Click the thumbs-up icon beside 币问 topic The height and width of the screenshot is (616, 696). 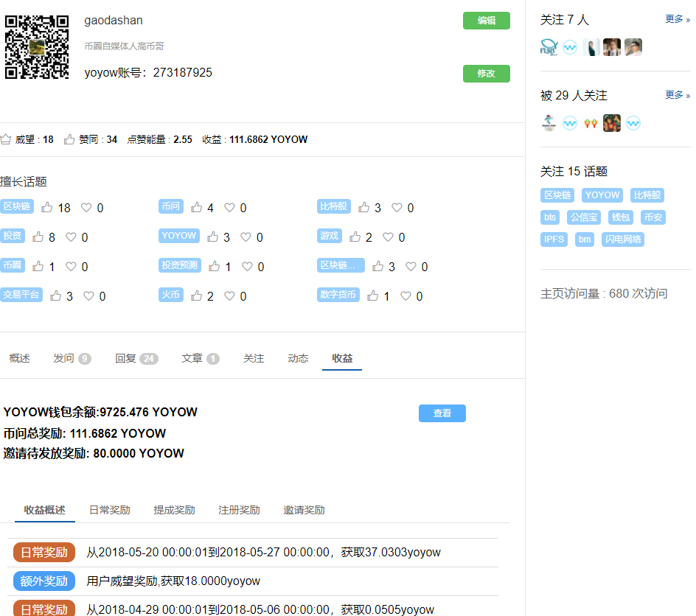pos(197,207)
